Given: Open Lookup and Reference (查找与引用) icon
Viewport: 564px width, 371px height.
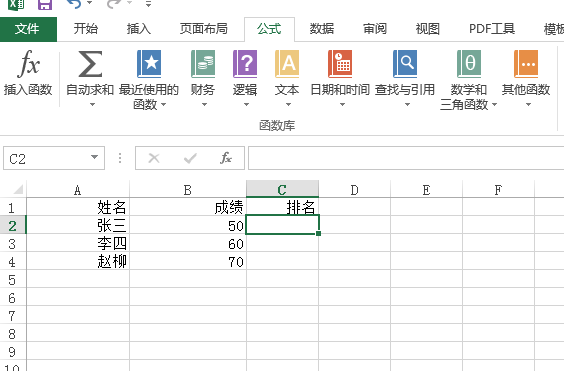Looking at the screenshot, I should [x=405, y=64].
